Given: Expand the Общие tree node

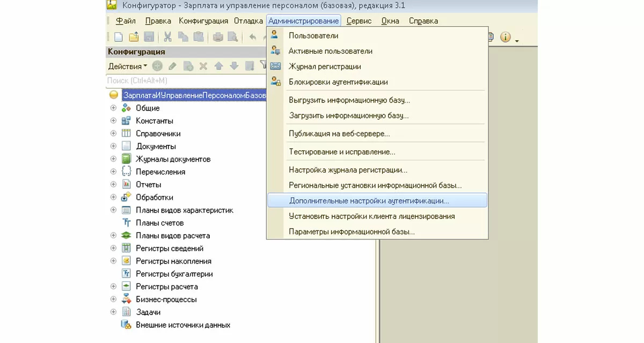Looking at the screenshot, I should pyautogui.click(x=113, y=108).
